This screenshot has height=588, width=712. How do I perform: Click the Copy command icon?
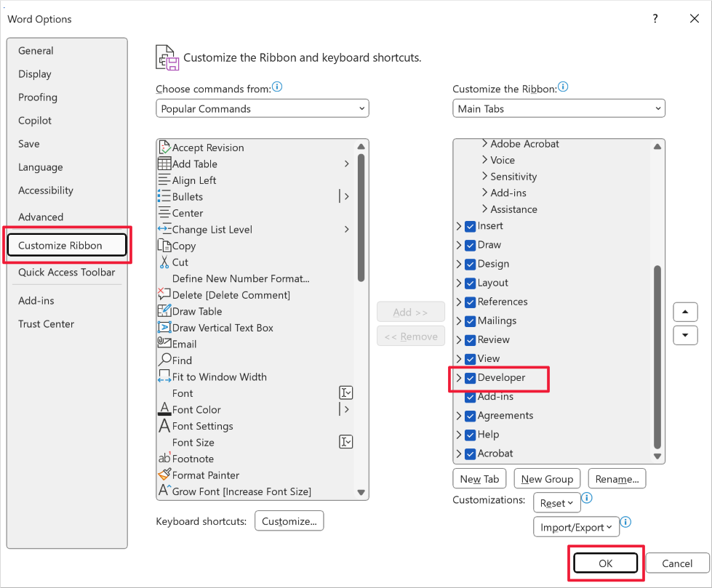pyautogui.click(x=164, y=246)
